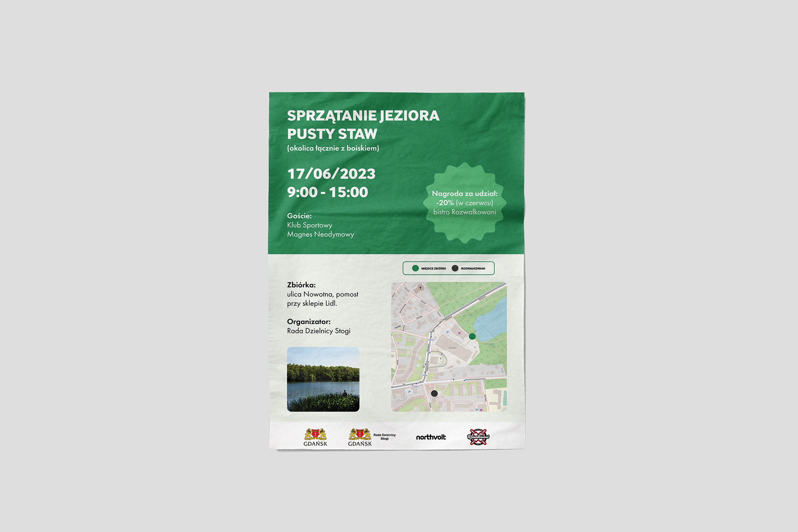Click the church cross icon on the map
This screenshot has width=798, height=532.
point(420,288)
